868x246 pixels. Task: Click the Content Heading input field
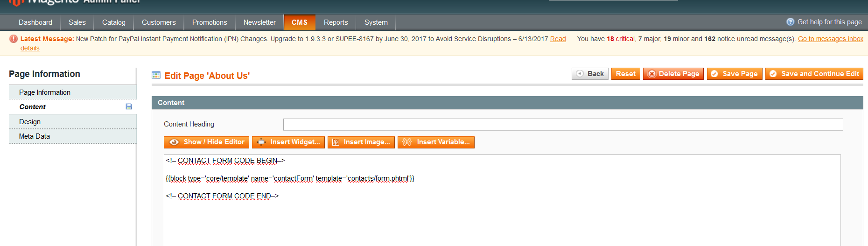(563, 124)
